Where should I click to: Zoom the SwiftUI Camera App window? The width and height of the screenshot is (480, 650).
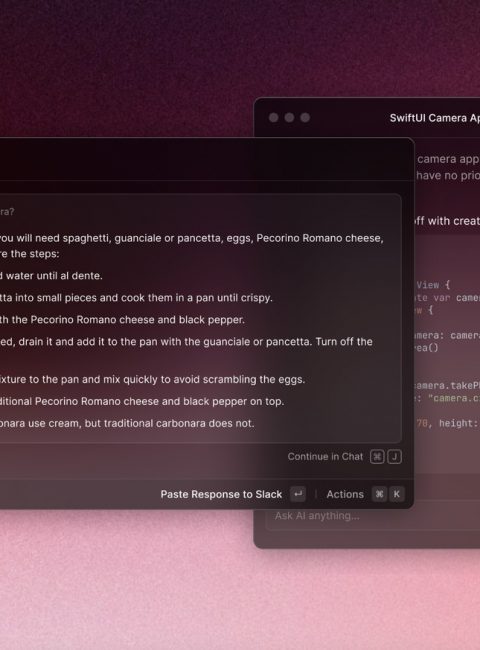click(305, 118)
